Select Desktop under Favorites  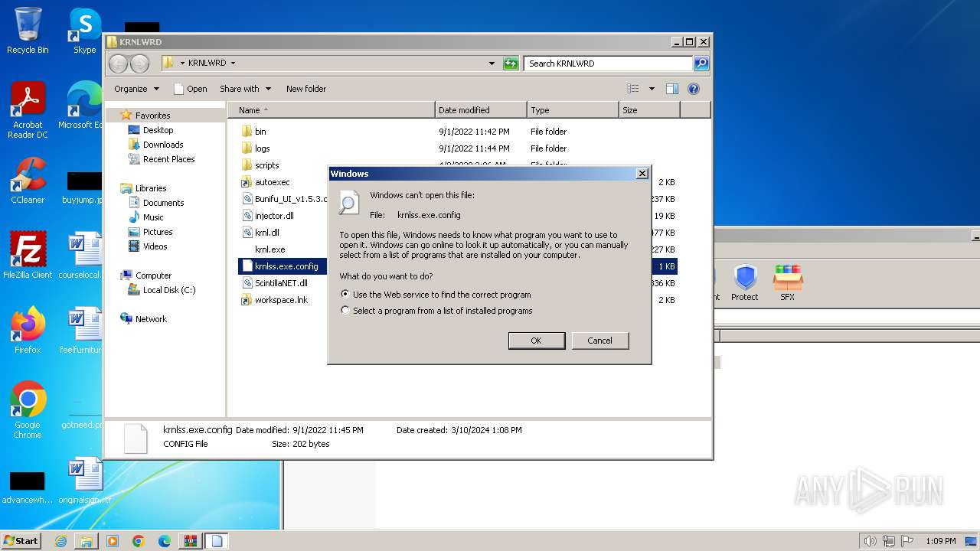click(158, 130)
